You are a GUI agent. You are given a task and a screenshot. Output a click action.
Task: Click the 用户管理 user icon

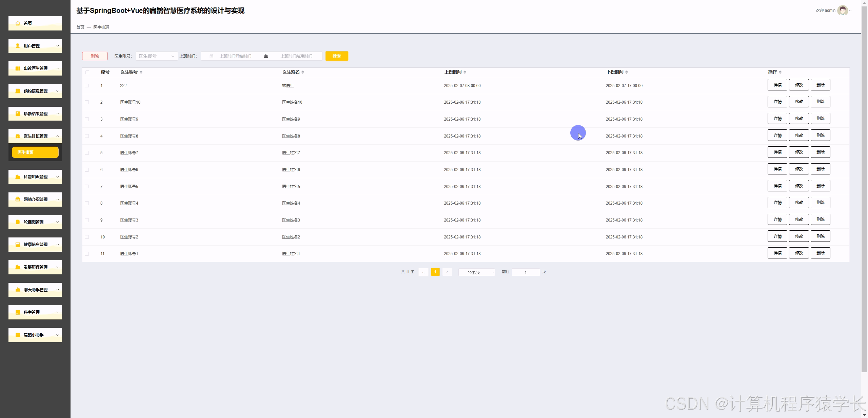17,45
